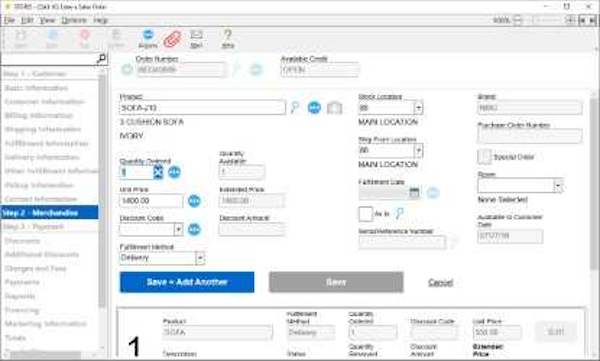600x361 pixels.
Task: Click the disabled light-blue toolbar icon
Action: click(52, 39)
